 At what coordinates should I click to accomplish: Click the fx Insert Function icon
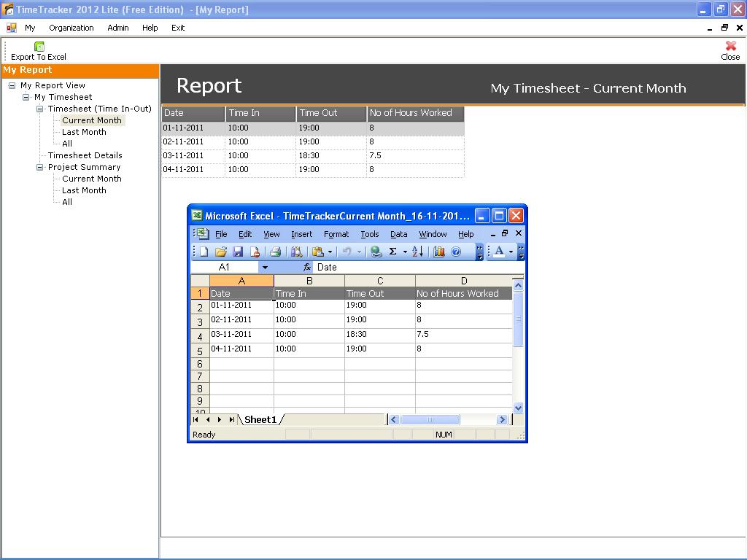(x=307, y=267)
